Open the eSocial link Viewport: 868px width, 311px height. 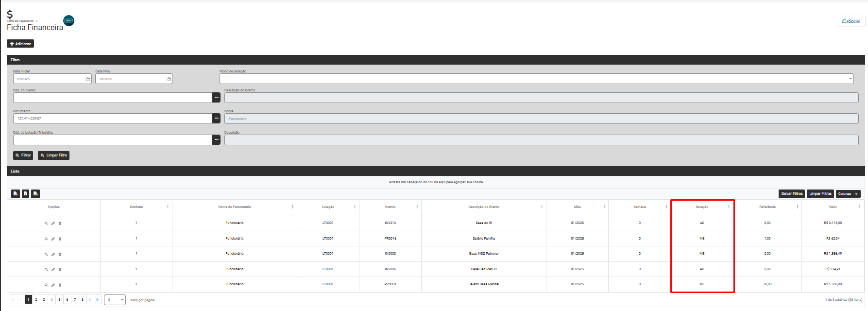point(851,21)
